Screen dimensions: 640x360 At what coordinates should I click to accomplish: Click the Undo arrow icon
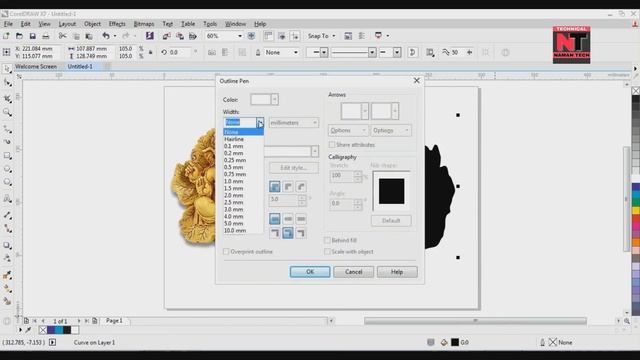tap(106, 36)
